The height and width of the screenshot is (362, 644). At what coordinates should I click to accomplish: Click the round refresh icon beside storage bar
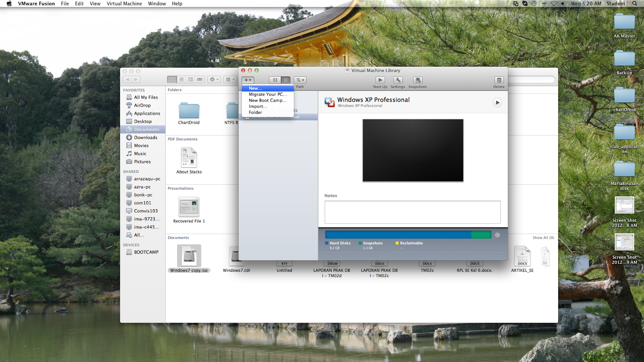coord(497,235)
